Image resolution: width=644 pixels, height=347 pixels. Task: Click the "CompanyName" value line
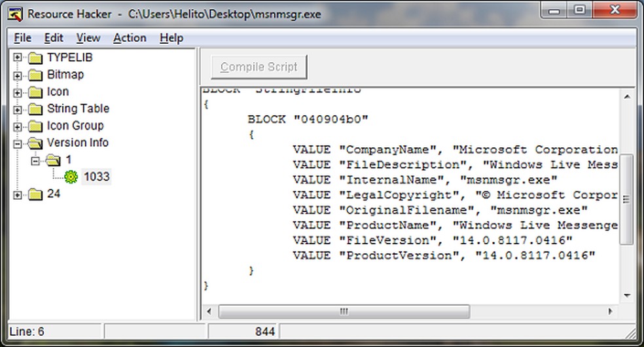pos(455,150)
